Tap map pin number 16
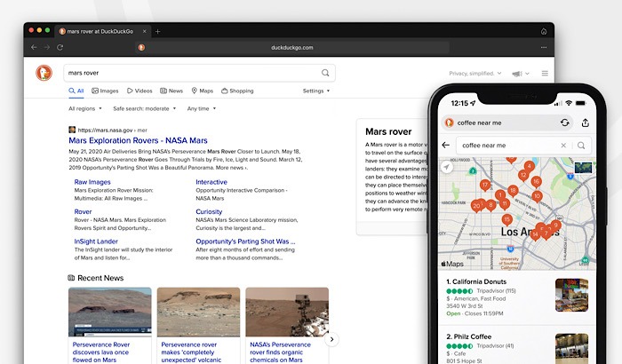This screenshot has width=622, height=364. click(x=537, y=182)
